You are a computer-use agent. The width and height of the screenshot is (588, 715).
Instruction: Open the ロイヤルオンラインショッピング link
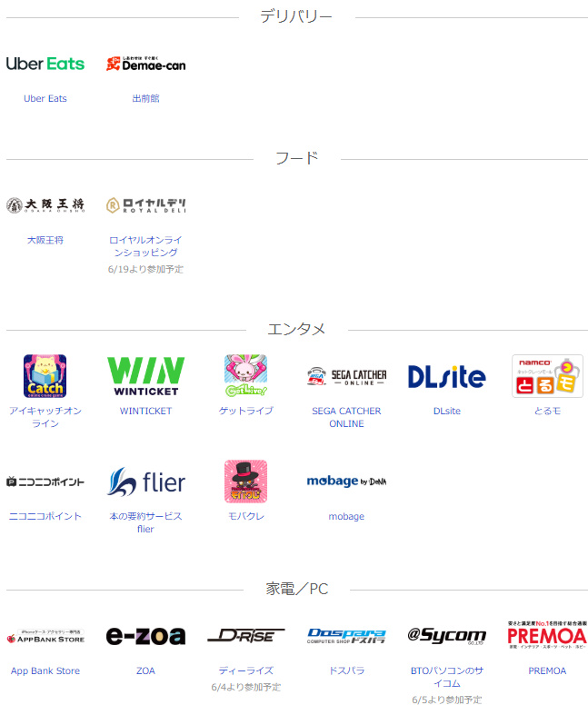point(145,246)
